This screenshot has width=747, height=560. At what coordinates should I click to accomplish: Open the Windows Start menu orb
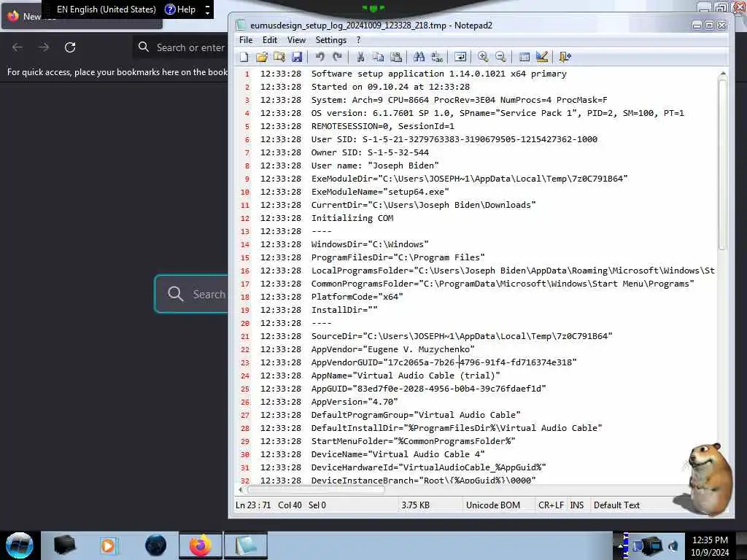pyautogui.click(x=20, y=545)
